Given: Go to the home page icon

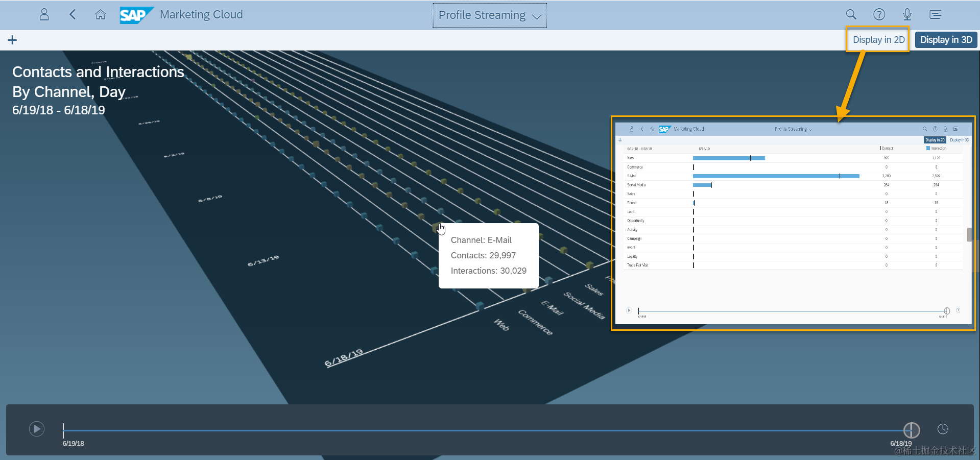Looking at the screenshot, I should (x=101, y=15).
